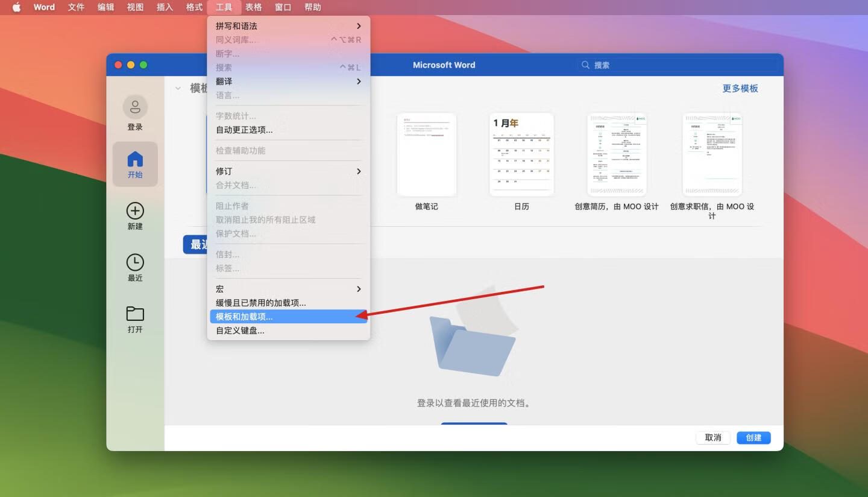Open 自定义键盘... menu item
868x497 pixels.
click(x=240, y=331)
